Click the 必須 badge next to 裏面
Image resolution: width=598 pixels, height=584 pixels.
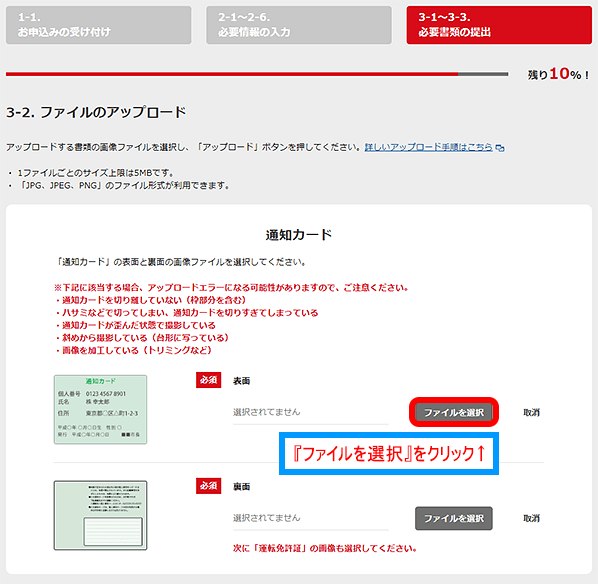pos(209,486)
